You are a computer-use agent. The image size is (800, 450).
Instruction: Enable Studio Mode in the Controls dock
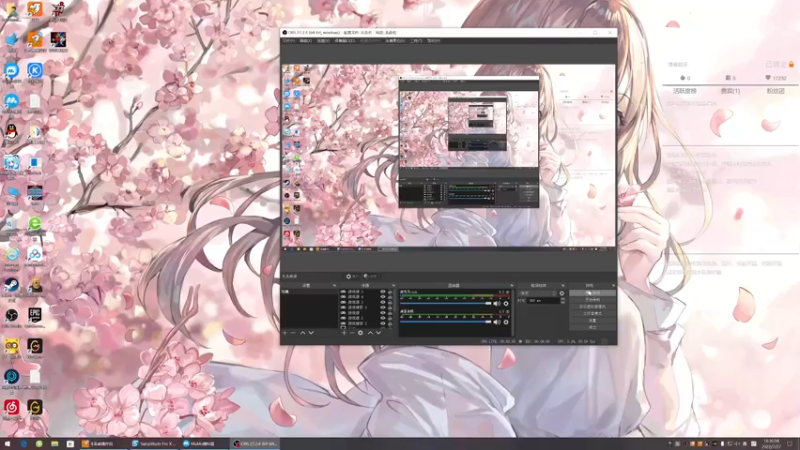pyautogui.click(x=592, y=313)
